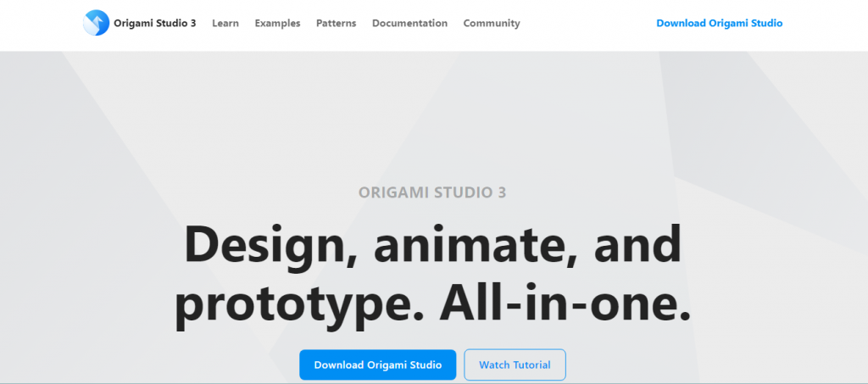The image size is (868, 384).
Task: Go to the Examples page
Action: coord(277,23)
